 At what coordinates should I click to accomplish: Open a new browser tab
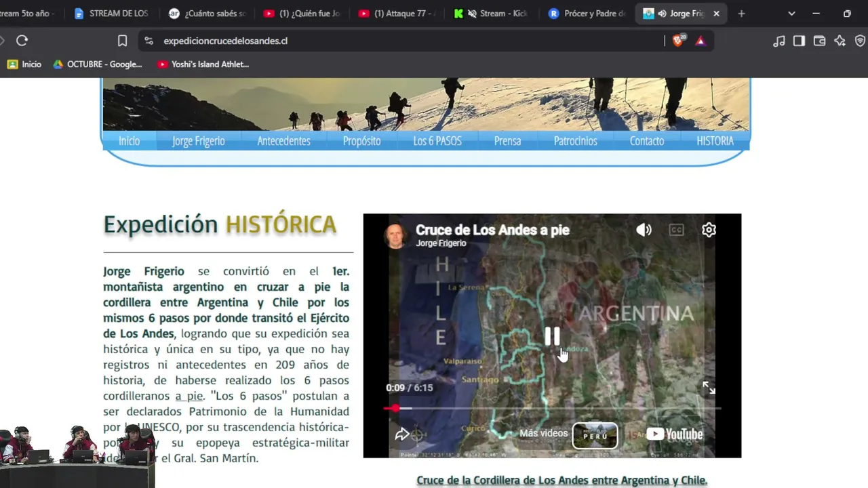(741, 14)
